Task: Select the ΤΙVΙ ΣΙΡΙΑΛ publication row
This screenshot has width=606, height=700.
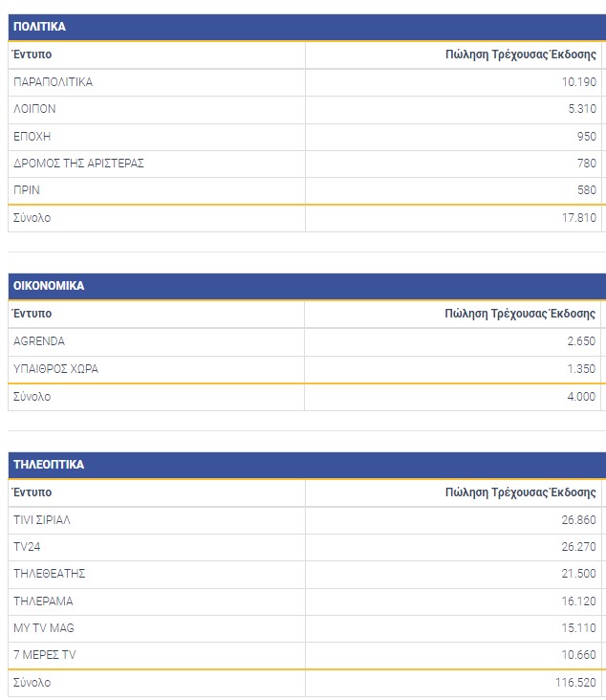Action: [x=42, y=520]
